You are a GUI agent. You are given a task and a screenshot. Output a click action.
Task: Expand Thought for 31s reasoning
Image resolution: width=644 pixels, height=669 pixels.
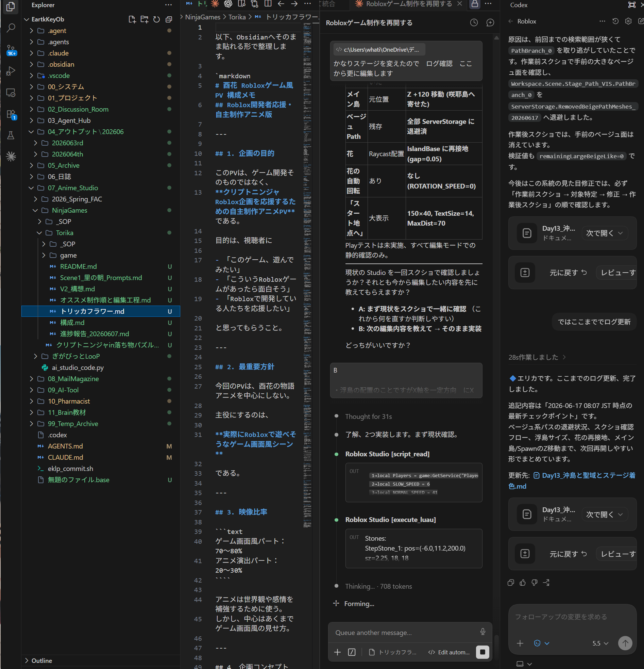pyautogui.click(x=368, y=417)
